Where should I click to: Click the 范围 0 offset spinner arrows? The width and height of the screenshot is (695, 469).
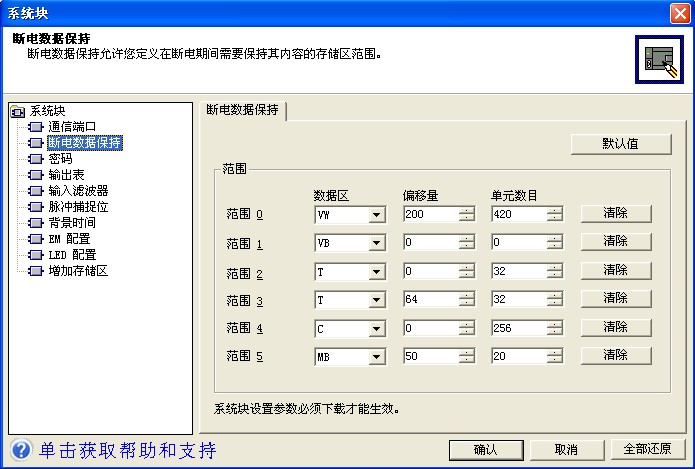tap(467, 214)
